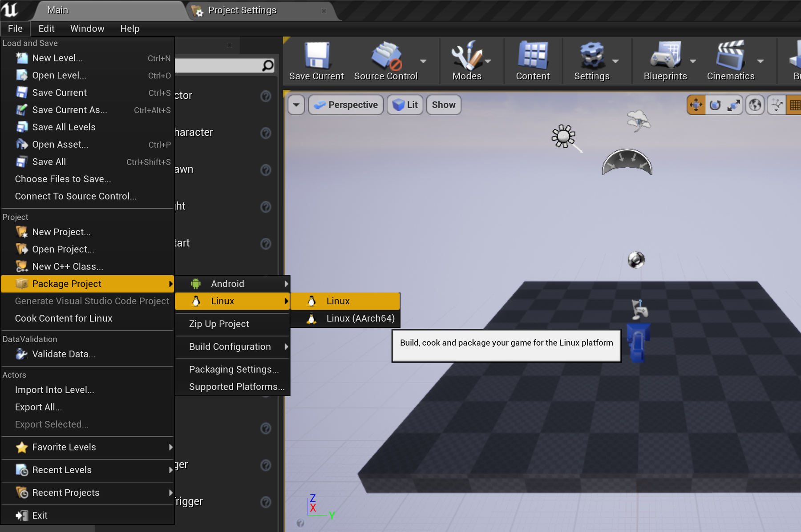Choose Open Level from File menu
Screen dimensions: 801x532
pyautogui.click(x=87, y=76)
